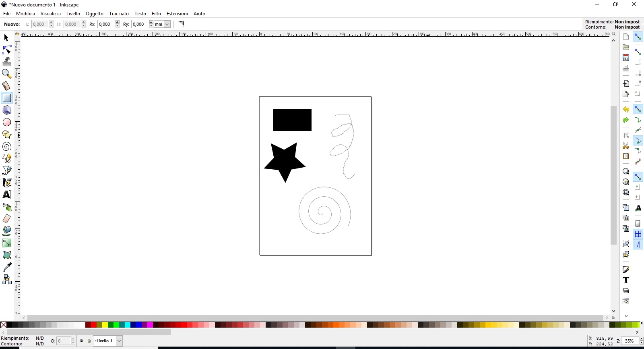Open XML editor icon
The height and width of the screenshot is (349, 644).
pos(626,301)
